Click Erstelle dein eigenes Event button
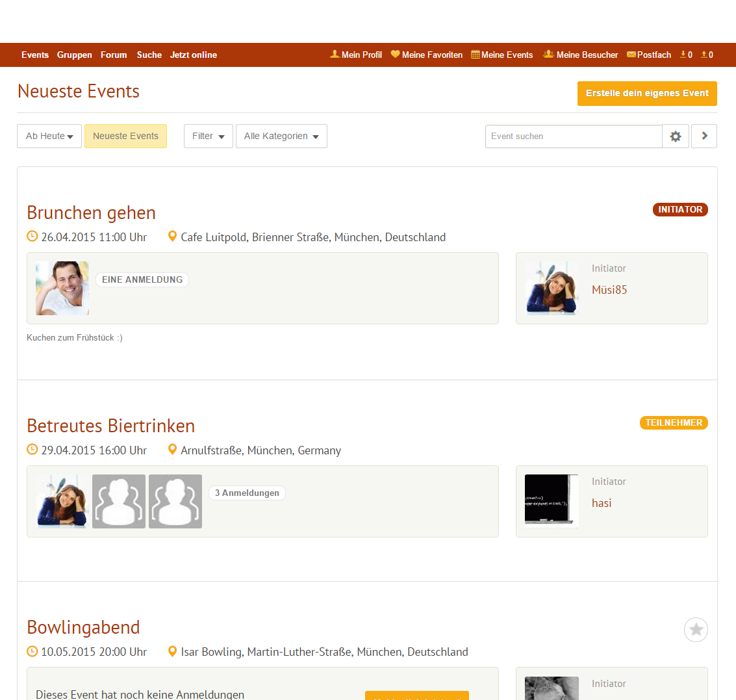The height and width of the screenshot is (700, 736). point(647,94)
